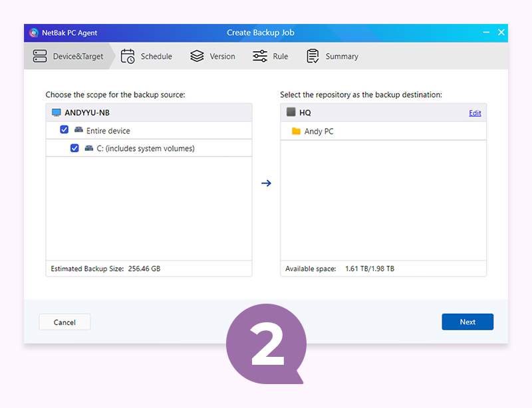
Task: Click the NetBak PC Agent logo icon
Action: (x=34, y=33)
